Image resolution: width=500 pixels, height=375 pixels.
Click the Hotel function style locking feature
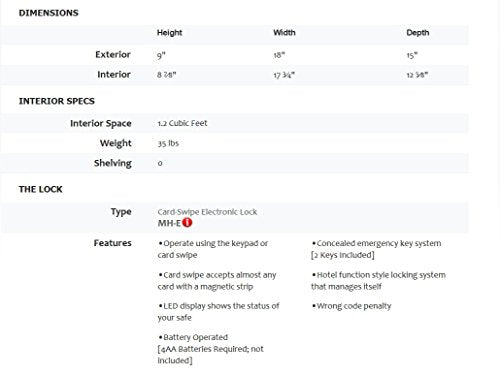[378, 281]
